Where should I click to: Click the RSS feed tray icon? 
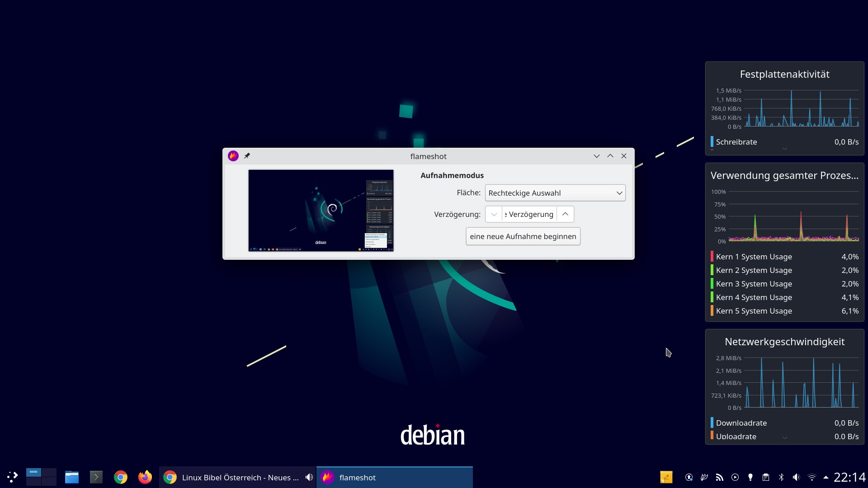click(x=720, y=477)
